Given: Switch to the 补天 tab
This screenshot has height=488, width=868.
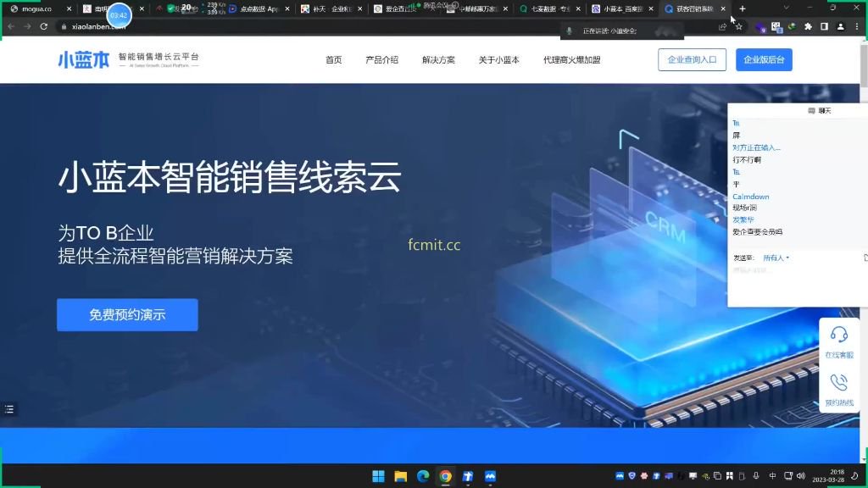Looking at the screenshot, I should (331, 8).
